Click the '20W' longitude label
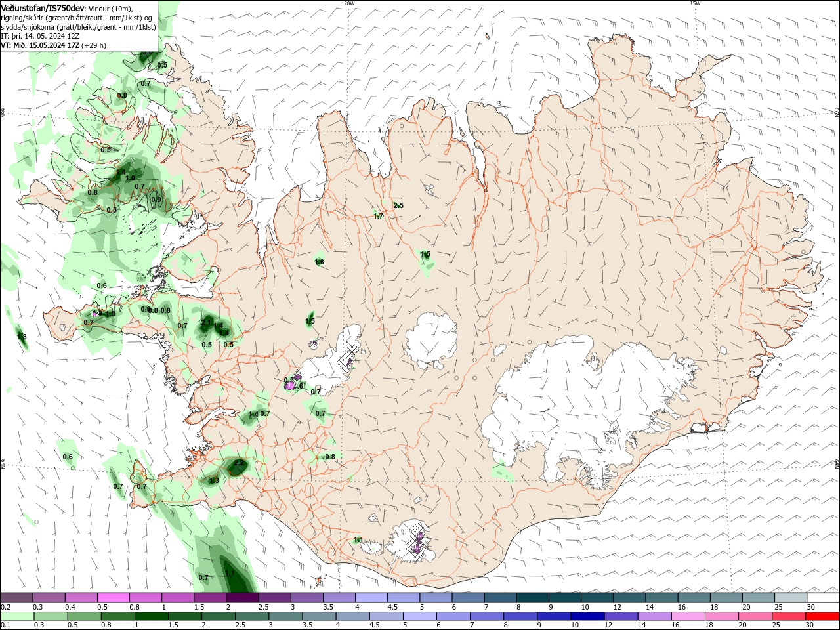This screenshot has height=630, width=840. coord(349,3)
